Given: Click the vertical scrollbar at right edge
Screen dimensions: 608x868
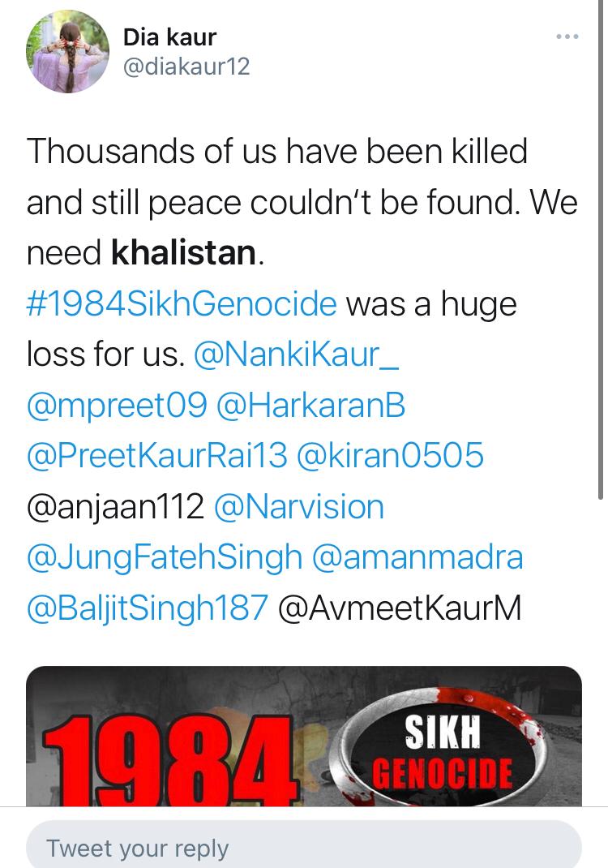Looking at the screenshot, I should coord(601,249).
